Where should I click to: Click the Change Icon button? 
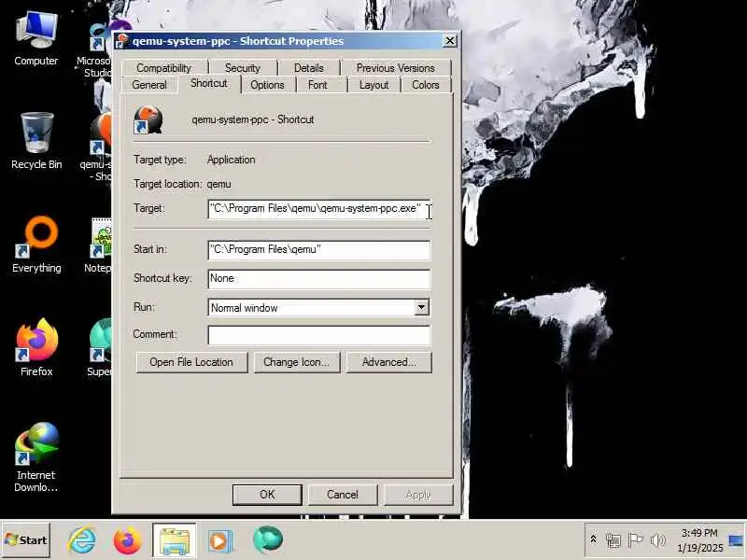click(296, 362)
